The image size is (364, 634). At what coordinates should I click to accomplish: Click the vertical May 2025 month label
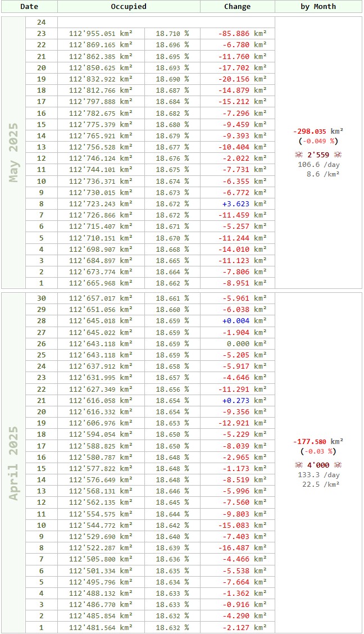pos(13,152)
